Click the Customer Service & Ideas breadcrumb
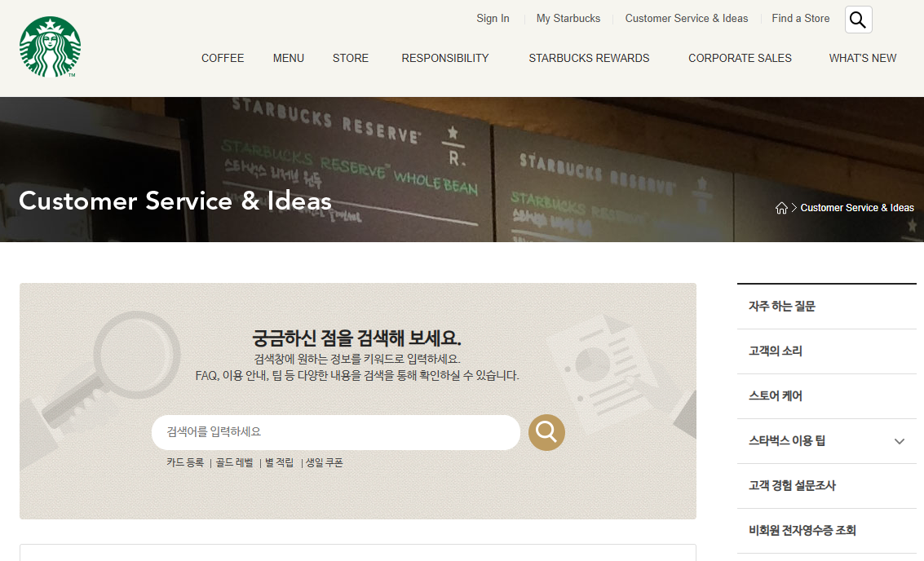Image resolution: width=924 pixels, height=561 pixels. (x=857, y=208)
